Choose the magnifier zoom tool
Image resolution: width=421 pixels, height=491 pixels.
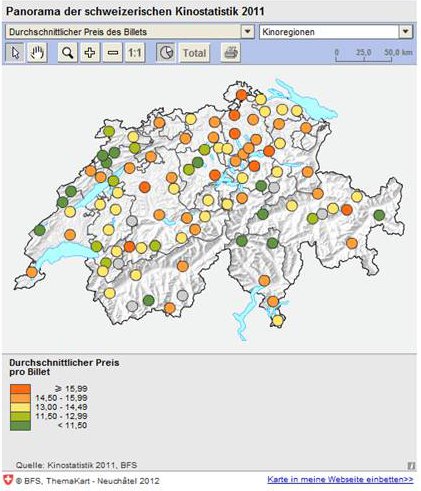tap(68, 53)
